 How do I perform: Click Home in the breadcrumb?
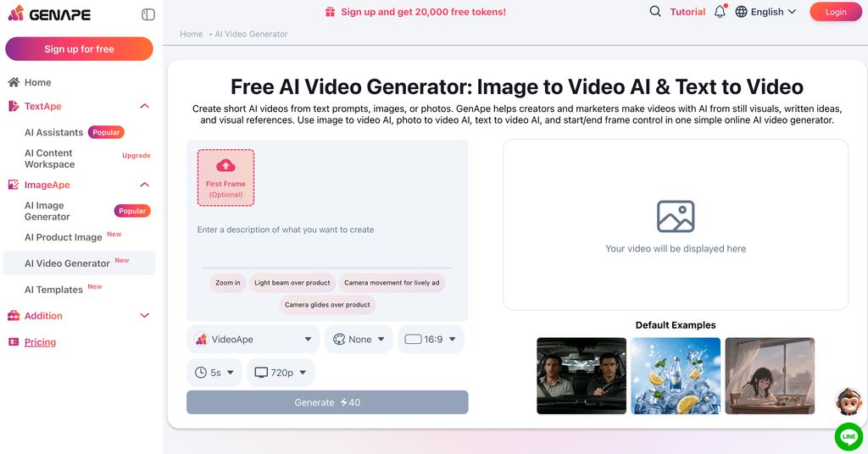tap(191, 34)
